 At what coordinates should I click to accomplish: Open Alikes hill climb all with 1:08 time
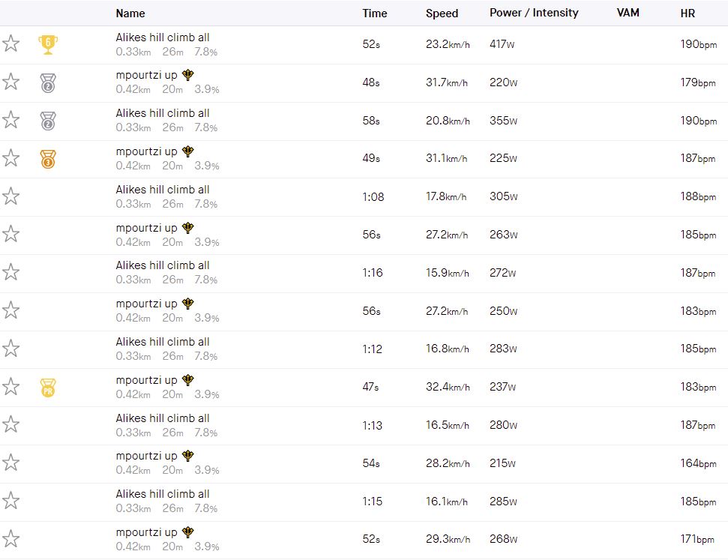pyautogui.click(x=163, y=190)
